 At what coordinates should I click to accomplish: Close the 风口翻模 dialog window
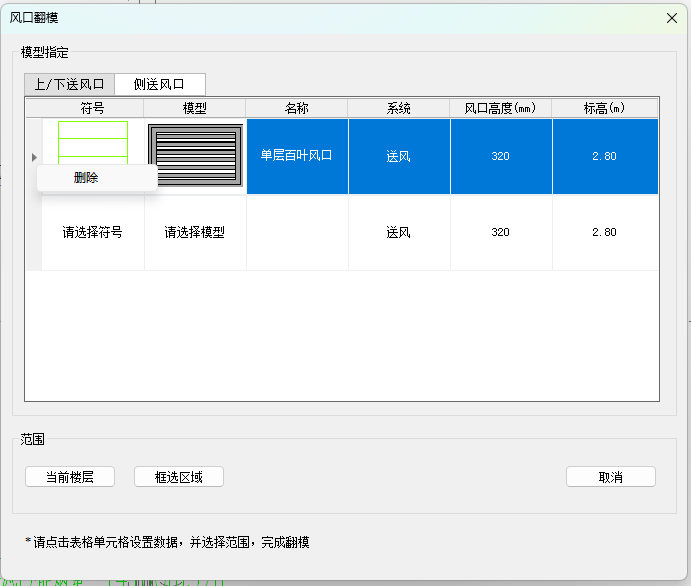672,17
